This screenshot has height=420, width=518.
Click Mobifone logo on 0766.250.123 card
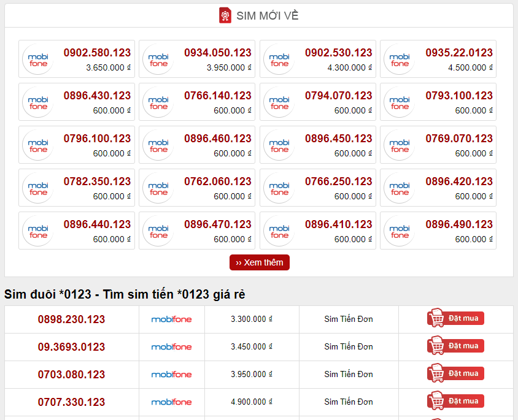tap(279, 188)
